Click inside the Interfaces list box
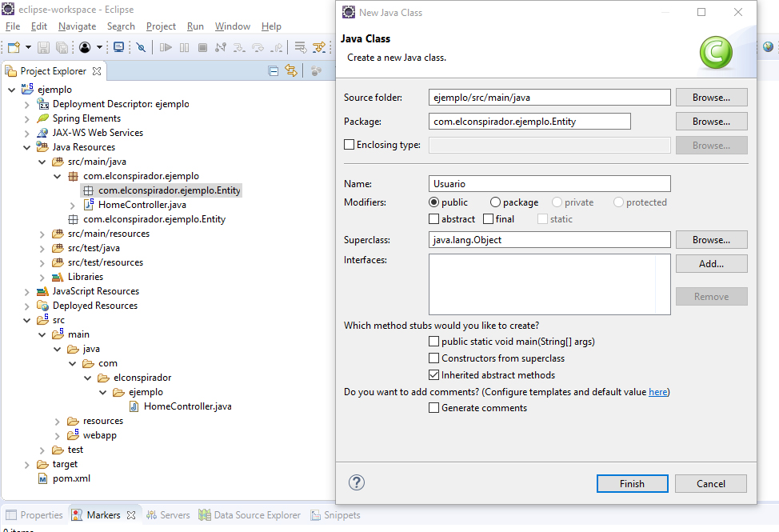779x532 pixels. 549,284
